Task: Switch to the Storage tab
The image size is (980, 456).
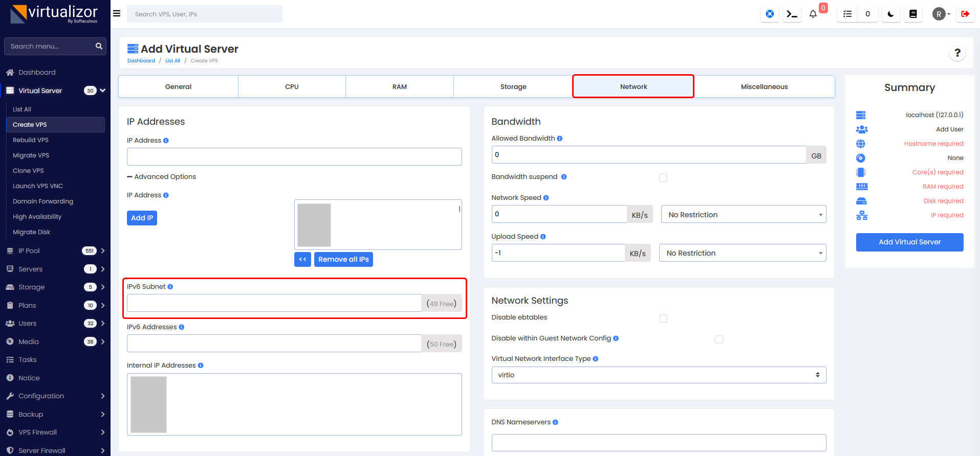Action: click(x=513, y=87)
